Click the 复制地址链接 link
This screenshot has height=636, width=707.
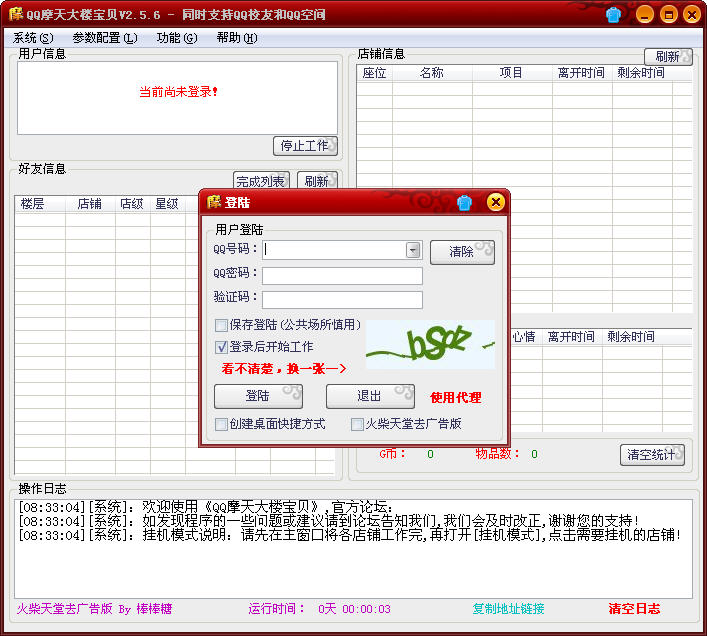(x=508, y=609)
